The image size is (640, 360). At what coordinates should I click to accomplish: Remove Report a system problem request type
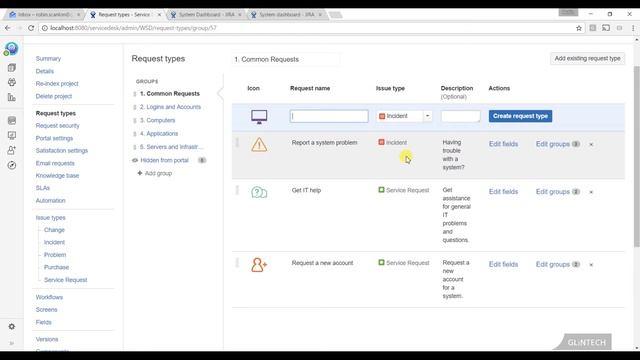point(591,144)
